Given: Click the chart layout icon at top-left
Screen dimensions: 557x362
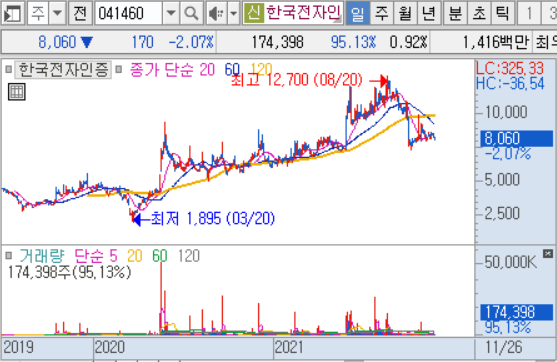Looking at the screenshot, I should [12, 13].
